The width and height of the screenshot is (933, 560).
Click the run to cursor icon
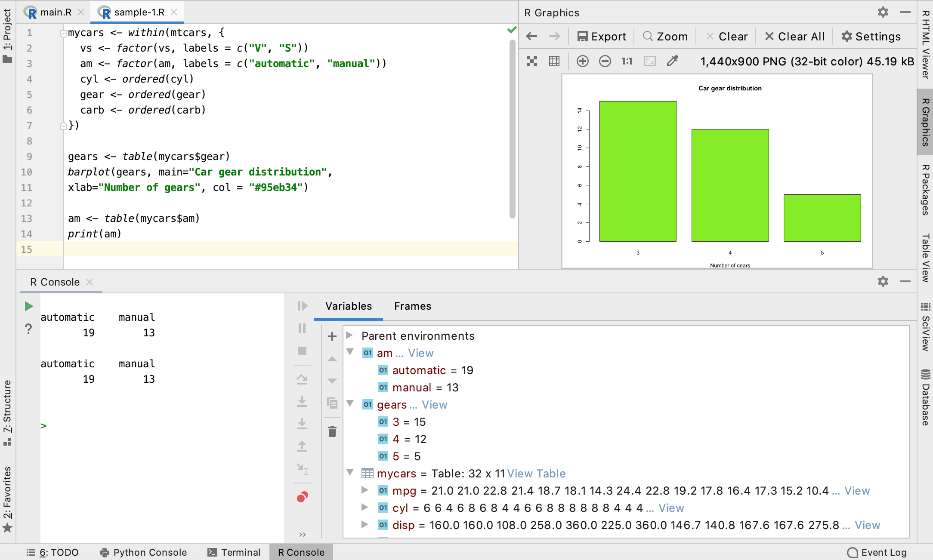coord(303,468)
